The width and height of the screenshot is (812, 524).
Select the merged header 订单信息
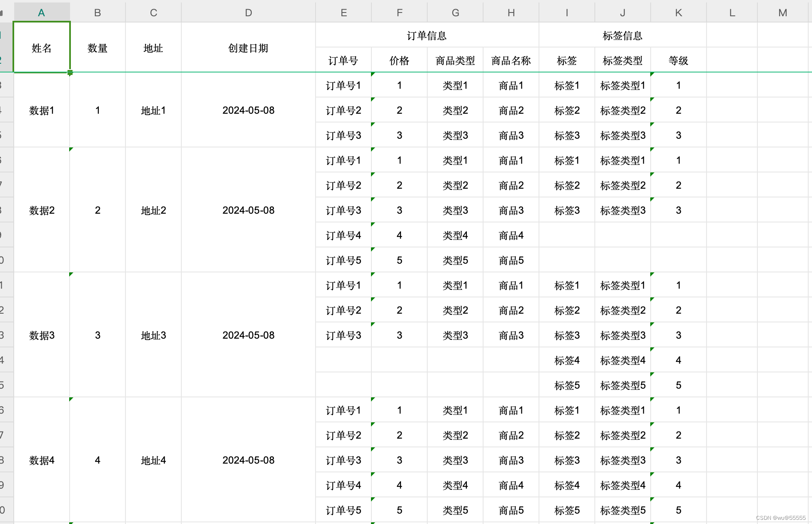click(x=427, y=35)
